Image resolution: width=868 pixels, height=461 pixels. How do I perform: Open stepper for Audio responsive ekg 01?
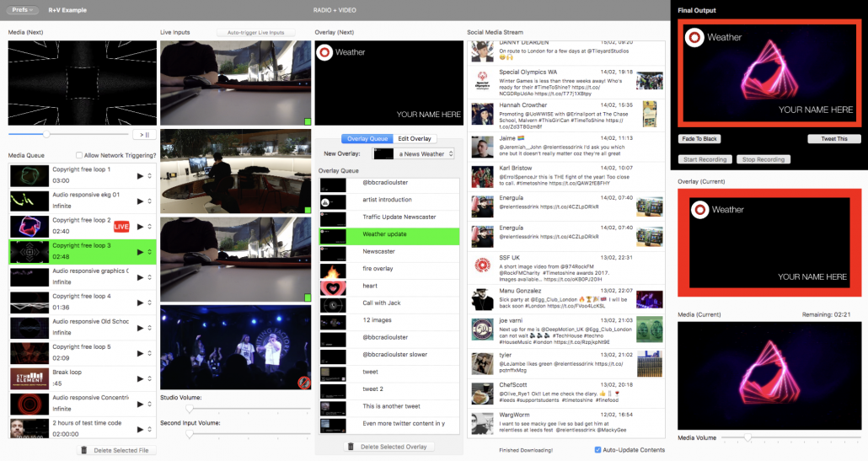pos(149,201)
